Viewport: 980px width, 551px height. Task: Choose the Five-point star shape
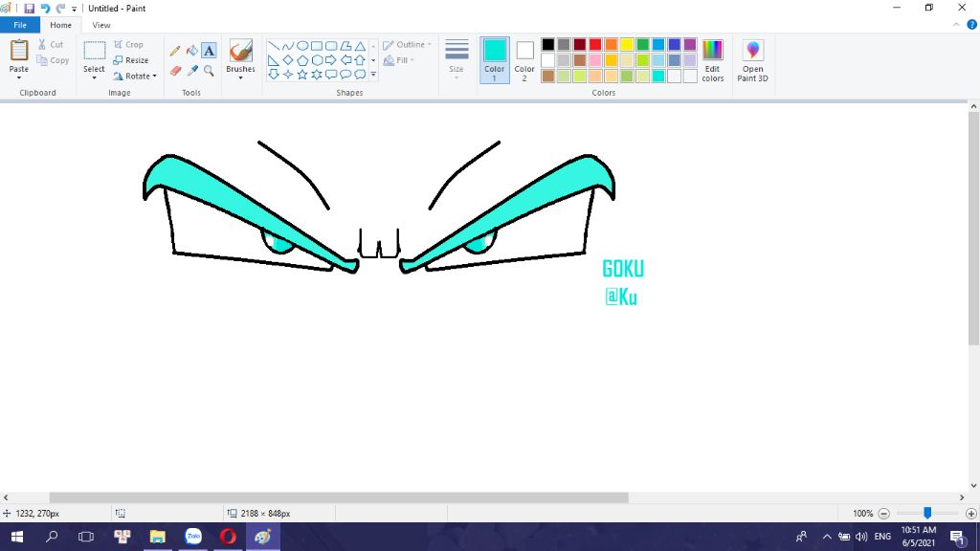pos(302,75)
